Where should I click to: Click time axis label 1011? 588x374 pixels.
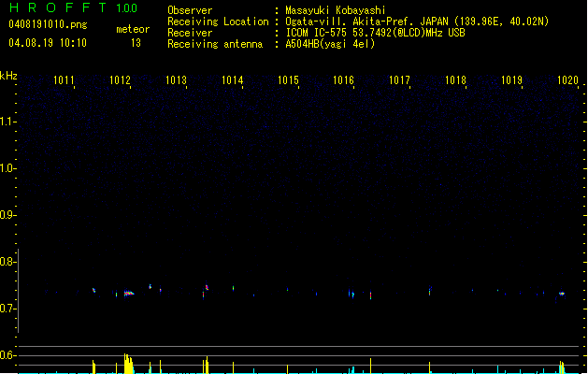click(x=64, y=80)
